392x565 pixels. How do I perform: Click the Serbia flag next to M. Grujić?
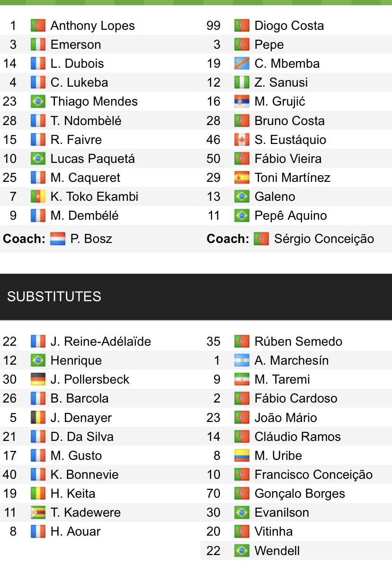tap(242, 101)
